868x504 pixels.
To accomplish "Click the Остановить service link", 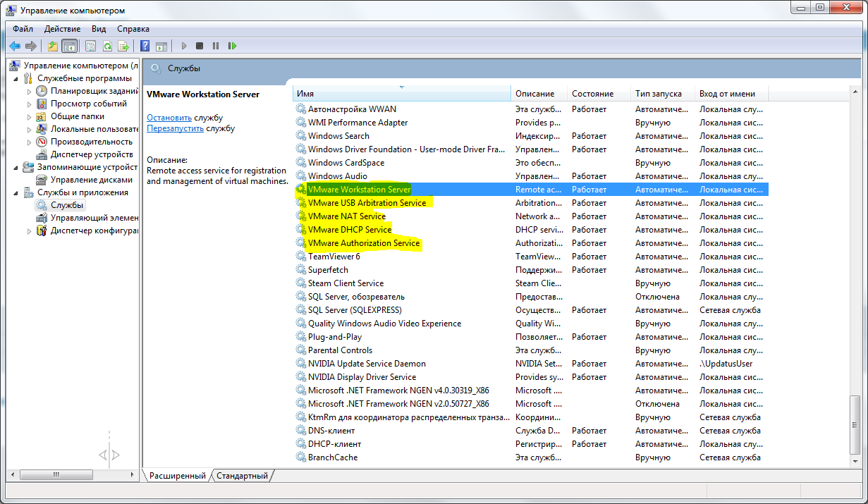I will [x=169, y=118].
